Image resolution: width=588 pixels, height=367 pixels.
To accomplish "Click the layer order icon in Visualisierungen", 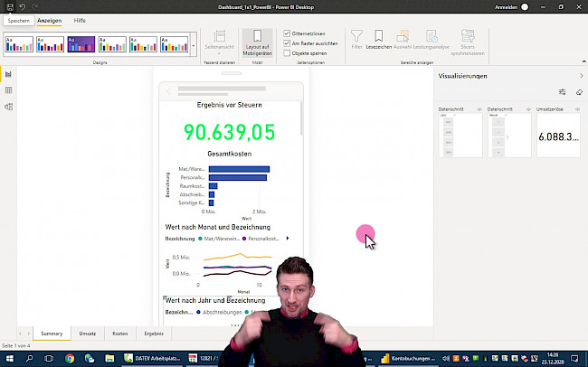I will (x=562, y=92).
